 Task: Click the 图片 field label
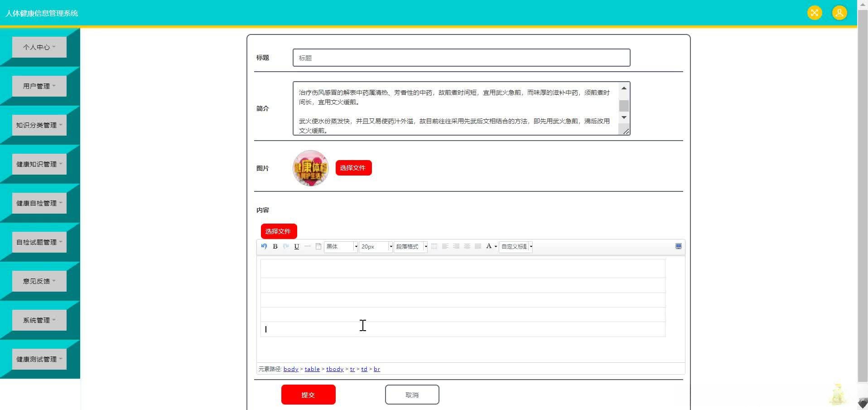[263, 168]
